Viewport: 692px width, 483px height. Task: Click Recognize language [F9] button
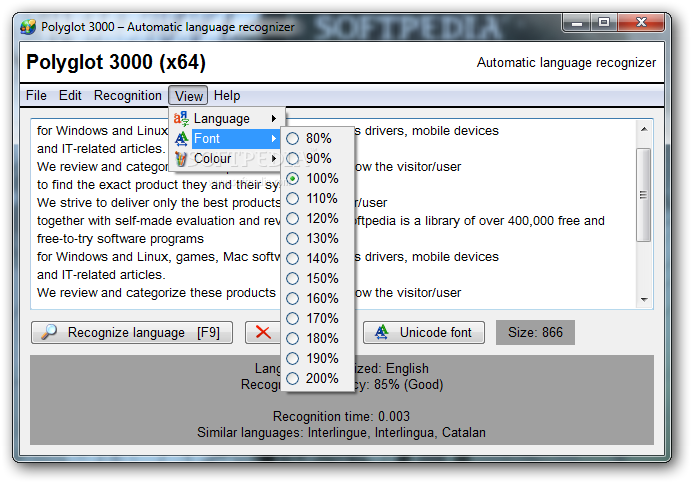132,332
